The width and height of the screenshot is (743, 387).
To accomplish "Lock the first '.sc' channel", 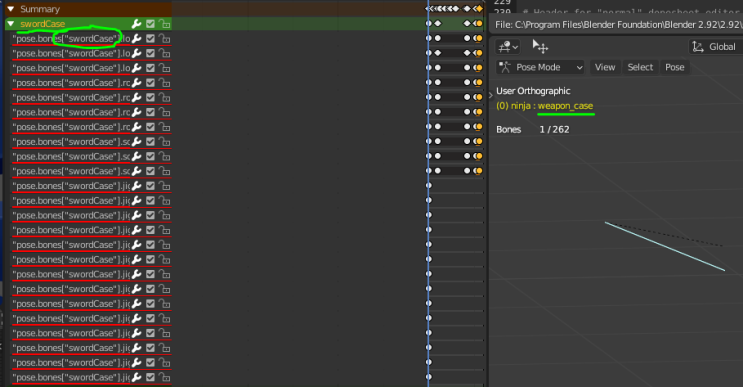I will pos(164,142).
